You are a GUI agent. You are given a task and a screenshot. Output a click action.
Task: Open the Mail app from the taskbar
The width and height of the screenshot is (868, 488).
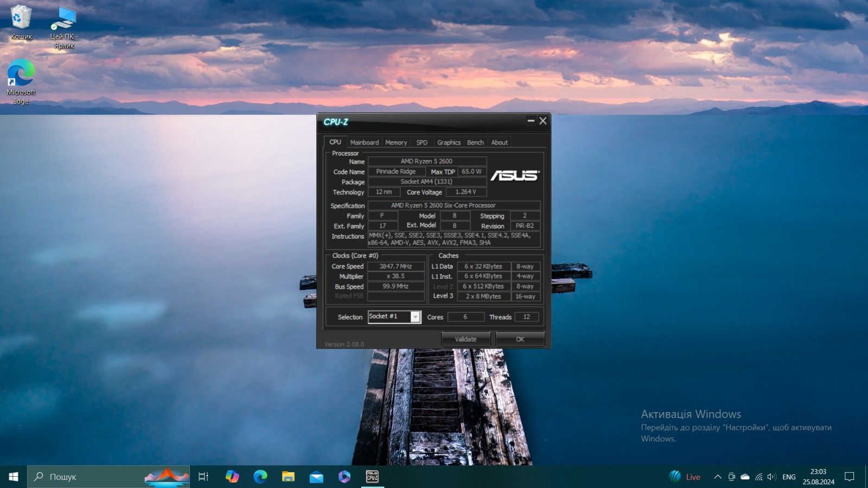click(316, 477)
